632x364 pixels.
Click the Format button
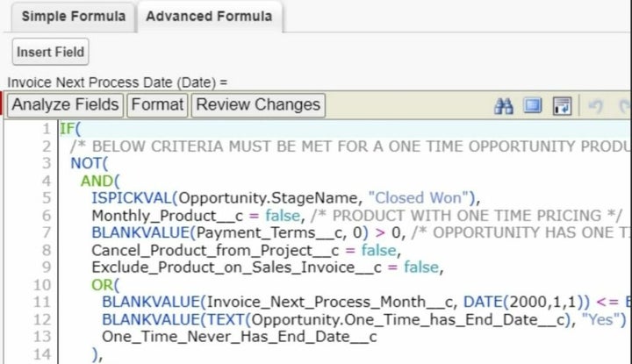coord(158,105)
